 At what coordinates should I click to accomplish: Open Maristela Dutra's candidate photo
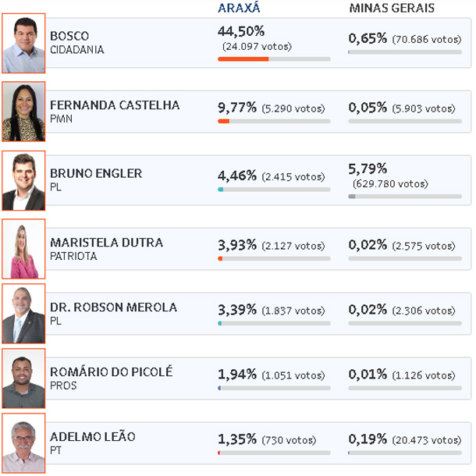(x=23, y=249)
